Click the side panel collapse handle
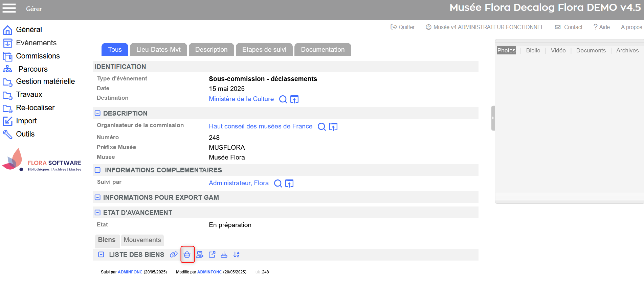The image size is (644, 292). 493,118
